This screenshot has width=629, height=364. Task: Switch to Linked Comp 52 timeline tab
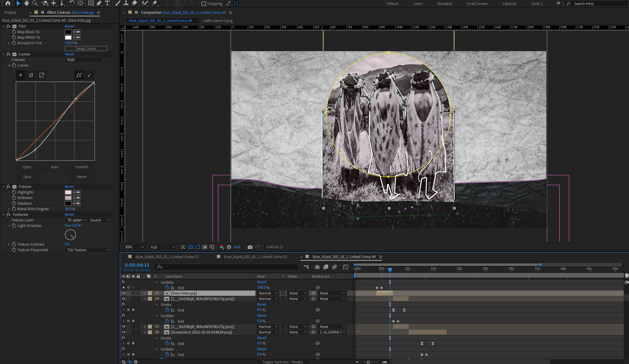[167, 257]
